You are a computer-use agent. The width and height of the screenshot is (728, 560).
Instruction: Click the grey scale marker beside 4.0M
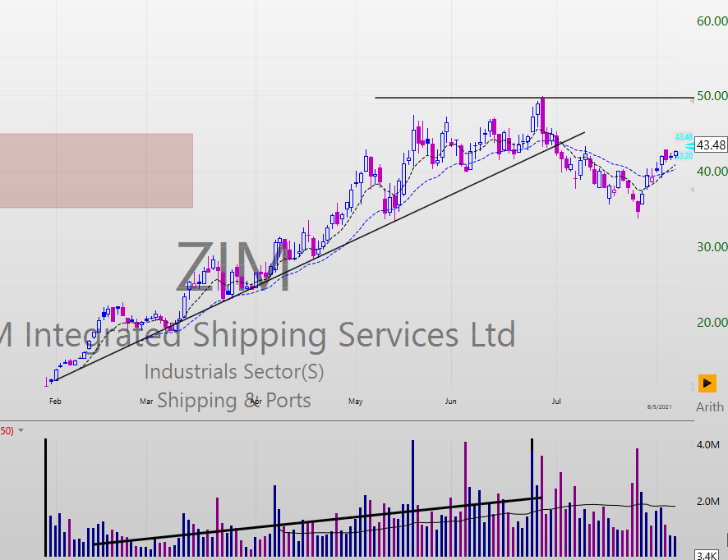[x=691, y=445]
